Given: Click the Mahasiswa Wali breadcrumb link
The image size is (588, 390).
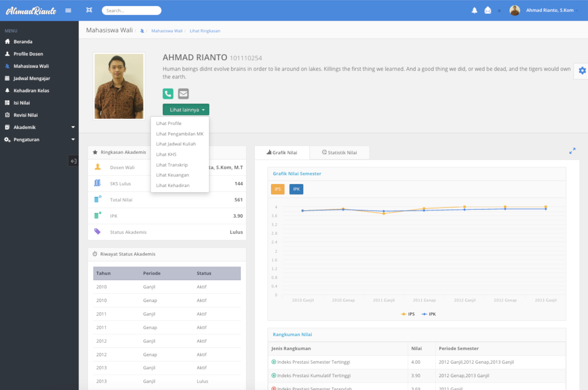Looking at the screenshot, I should point(166,31).
